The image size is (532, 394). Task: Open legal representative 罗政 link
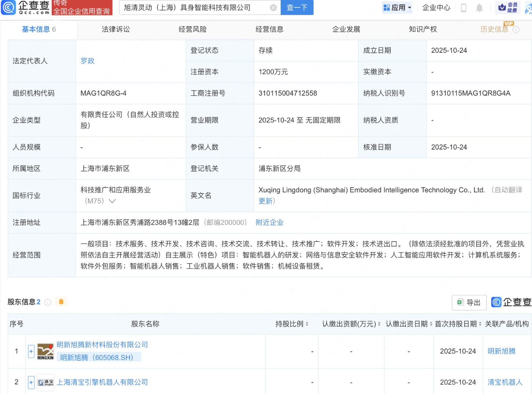88,61
